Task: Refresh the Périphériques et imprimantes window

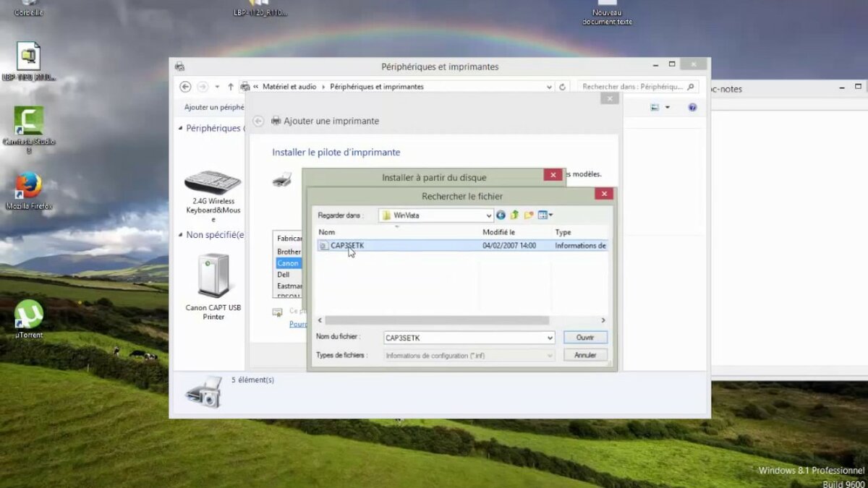Action: 563,87
